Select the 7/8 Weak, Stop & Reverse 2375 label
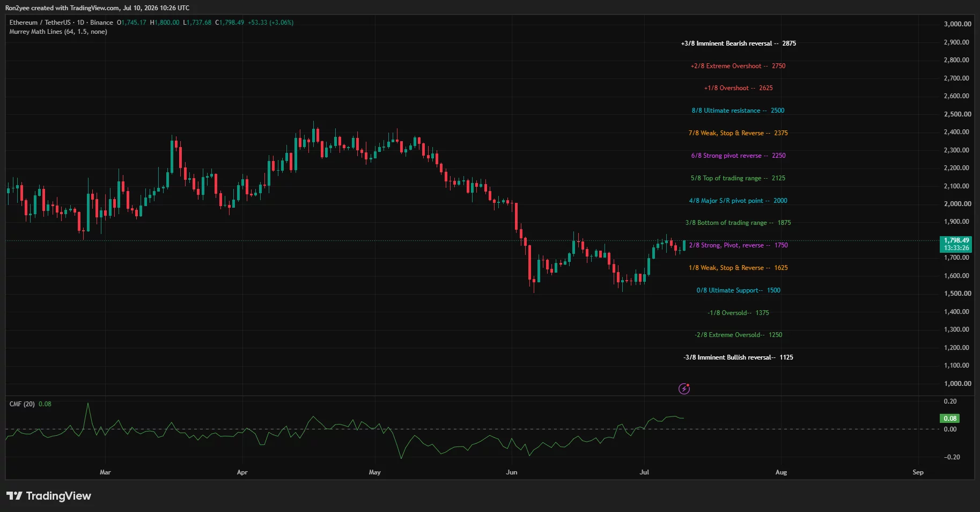The width and height of the screenshot is (980, 512). click(738, 133)
